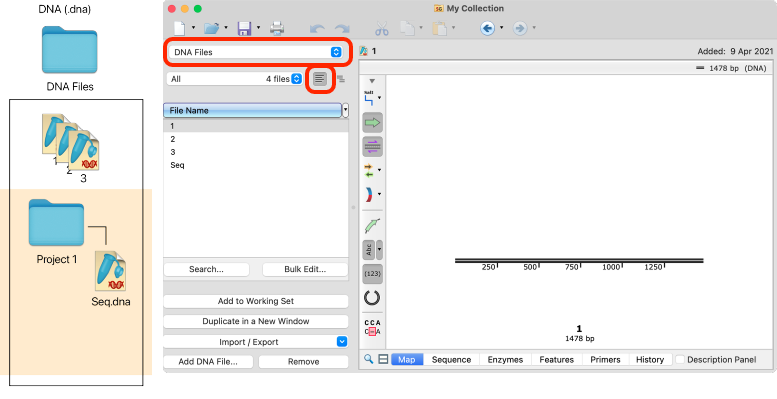Click the NdeI enzymes display icon

click(x=369, y=99)
